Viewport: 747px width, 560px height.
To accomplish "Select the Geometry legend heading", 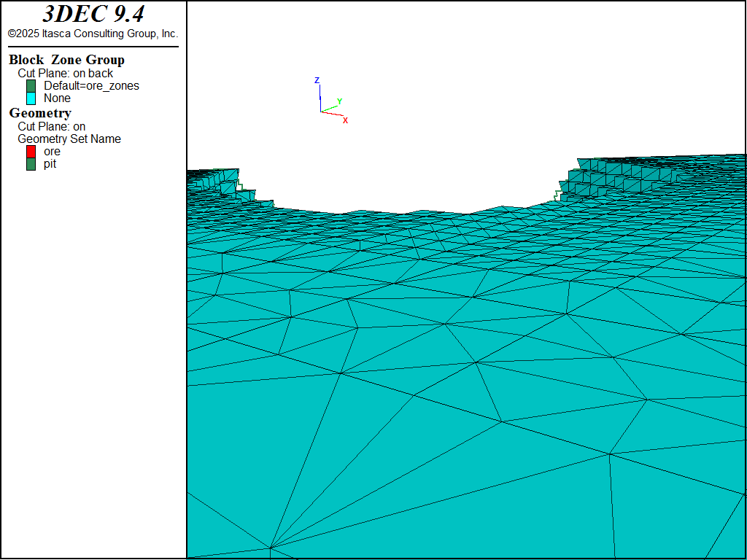I will (x=40, y=113).
